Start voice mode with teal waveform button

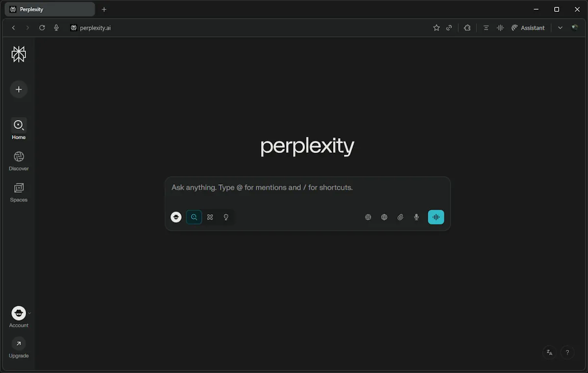coord(436,217)
